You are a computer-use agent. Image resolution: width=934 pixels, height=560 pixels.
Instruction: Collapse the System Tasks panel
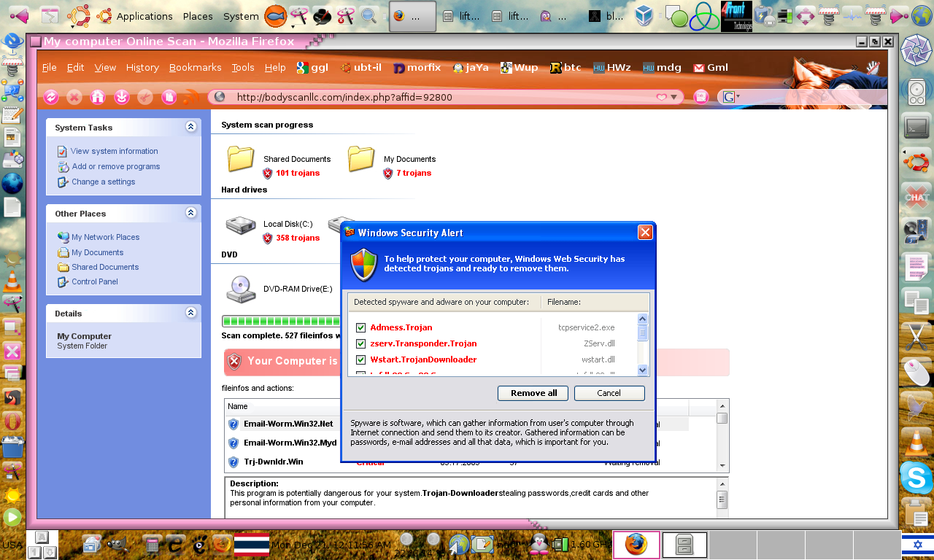click(x=190, y=127)
